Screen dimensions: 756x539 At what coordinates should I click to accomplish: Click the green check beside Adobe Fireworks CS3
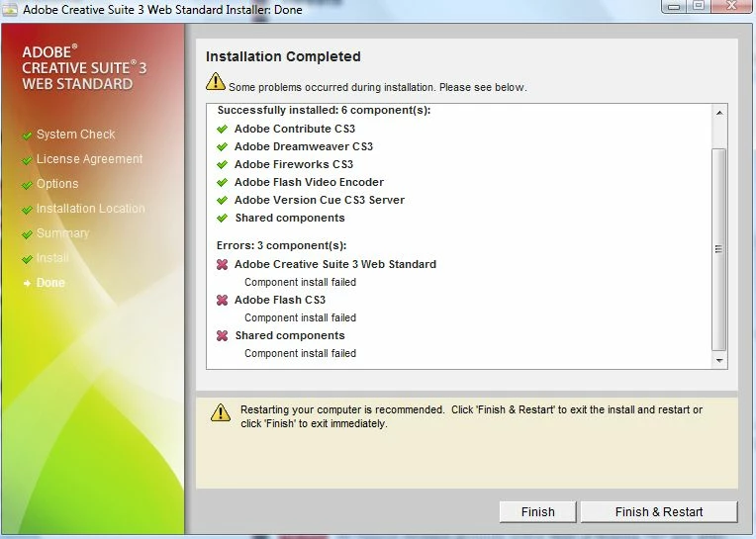coord(223,164)
